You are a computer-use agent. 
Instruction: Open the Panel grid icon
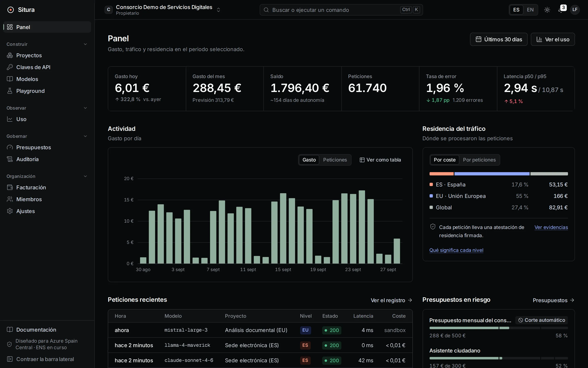click(x=10, y=27)
